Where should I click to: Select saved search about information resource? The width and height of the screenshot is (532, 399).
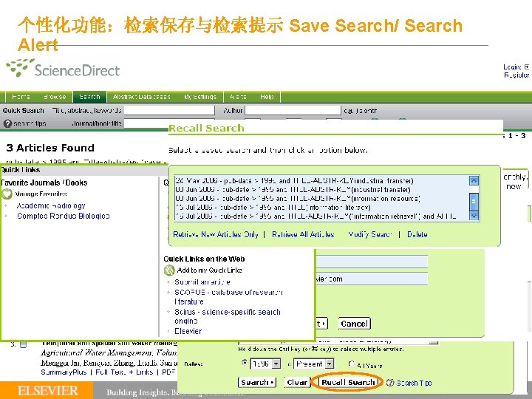coord(298,199)
